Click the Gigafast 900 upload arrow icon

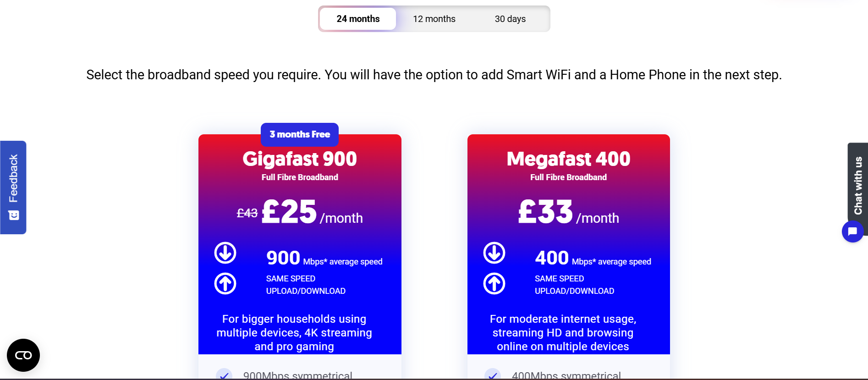225,284
